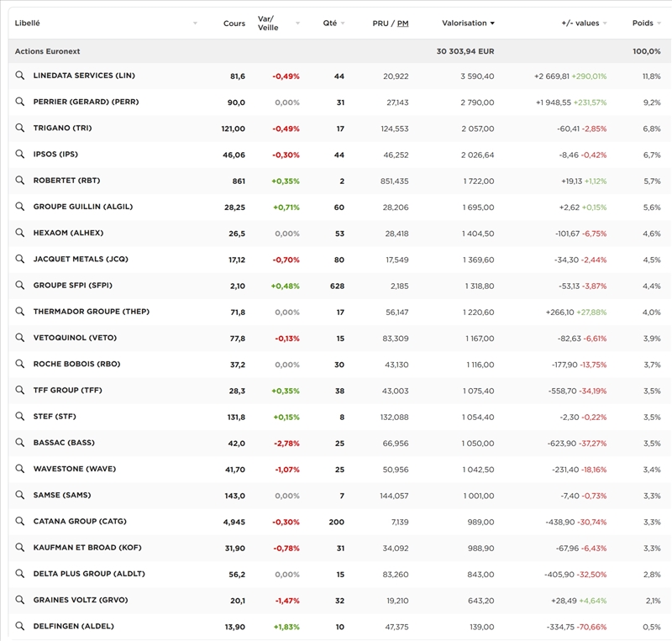The image size is (672, 641).
Task: Sort by Valorisation column arrow
Action: tap(492, 24)
